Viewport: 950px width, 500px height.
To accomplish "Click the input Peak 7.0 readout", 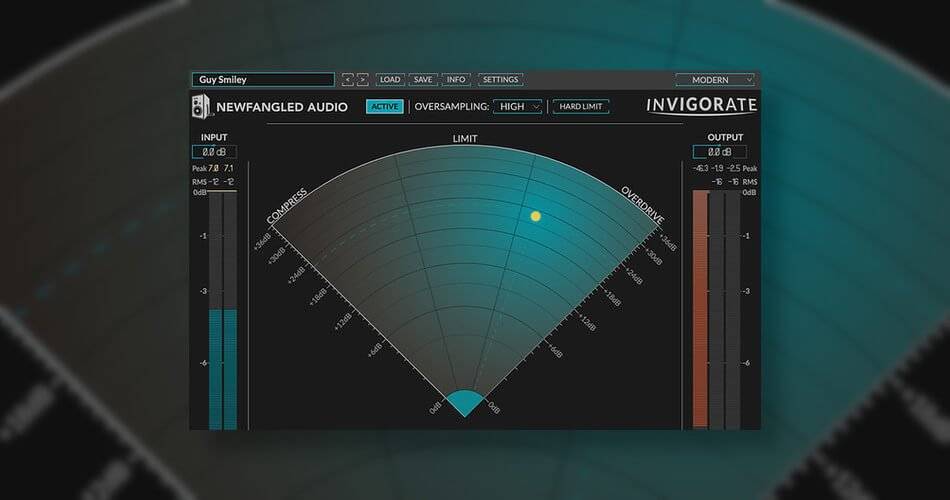I will [x=213, y=168].
